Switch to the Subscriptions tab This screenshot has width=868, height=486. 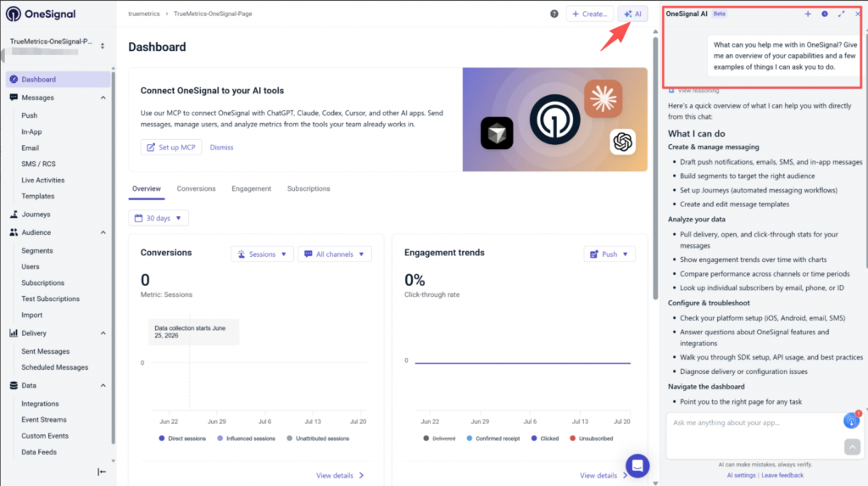coord(309,189)
